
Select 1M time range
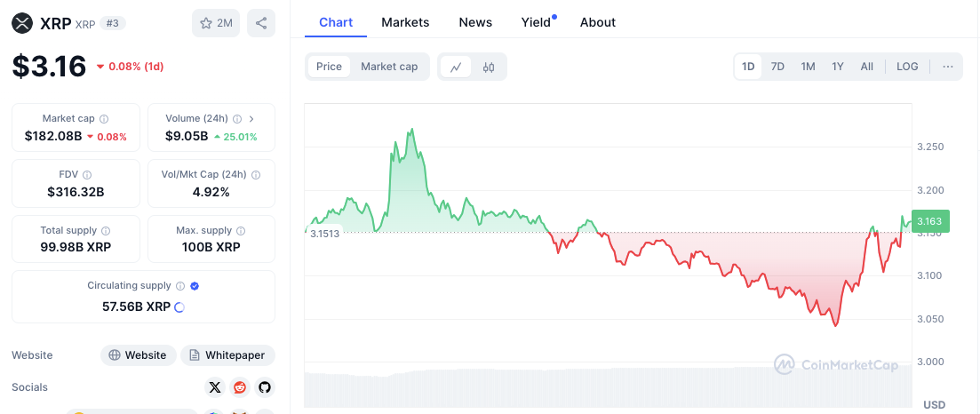click(809, 67)
